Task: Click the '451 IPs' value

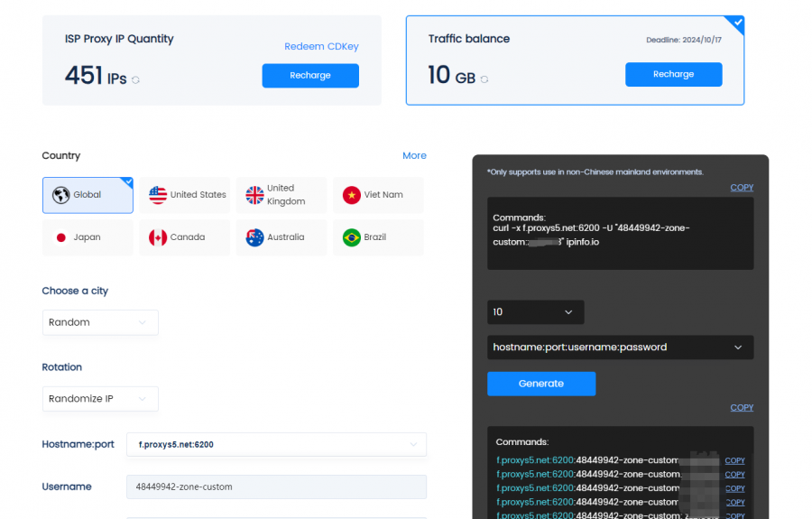Action: (96, 76)
